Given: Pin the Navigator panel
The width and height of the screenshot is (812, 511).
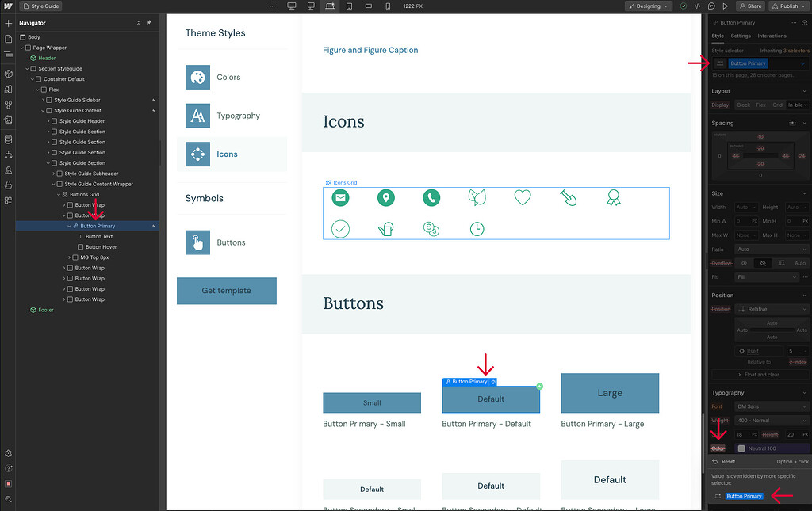Looking at the screenshot, I should (149, 22).
